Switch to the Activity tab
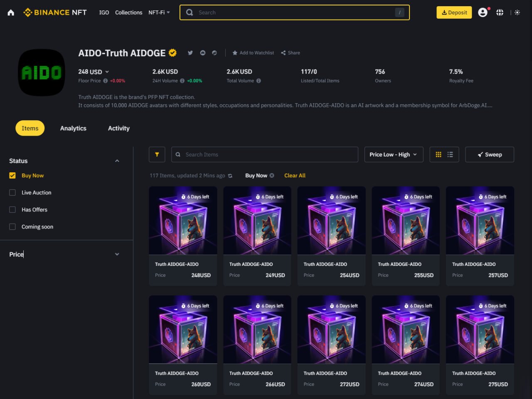Image resolution: width=532 pixels, height=399 pixels. tap(119, 128)
